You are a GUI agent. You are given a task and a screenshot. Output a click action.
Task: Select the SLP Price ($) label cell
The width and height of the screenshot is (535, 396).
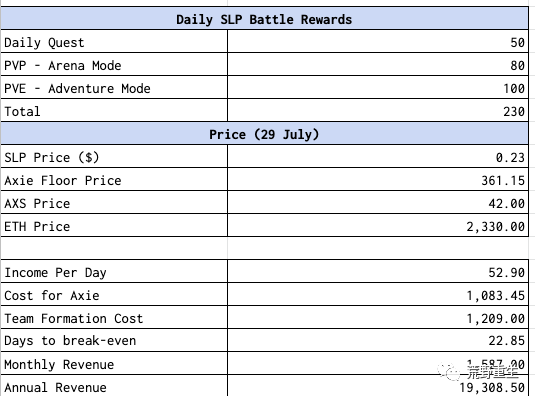pos(114,156)
